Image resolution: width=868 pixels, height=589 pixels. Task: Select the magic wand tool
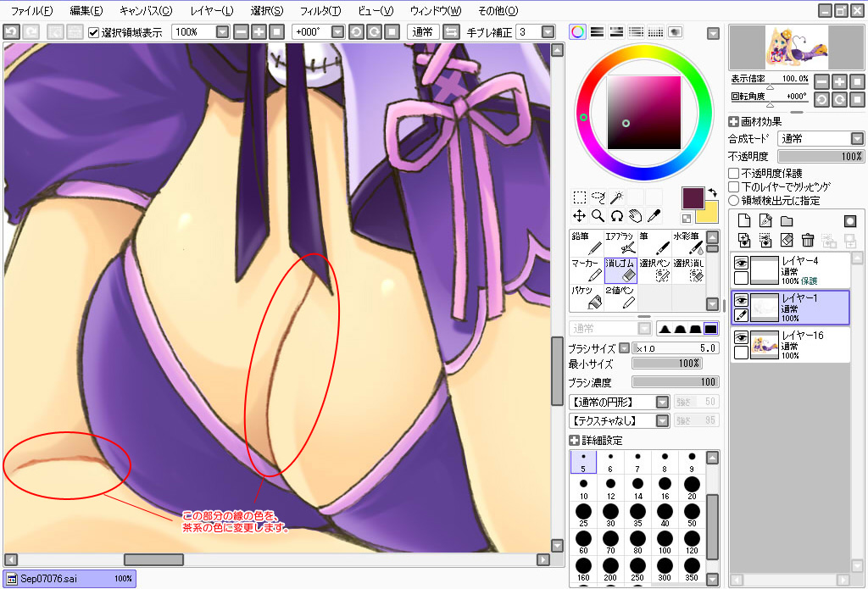point(617,197)
